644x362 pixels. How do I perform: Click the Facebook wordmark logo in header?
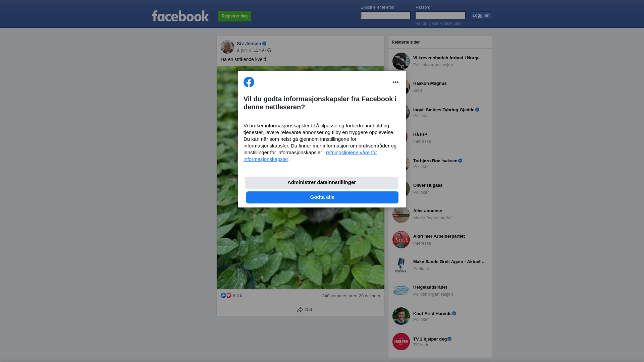[180, 16]
